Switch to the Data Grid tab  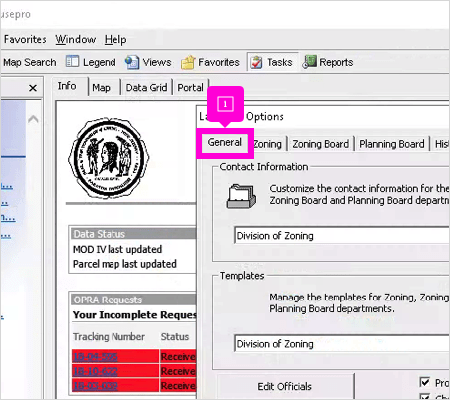click(x=146, y=88)
